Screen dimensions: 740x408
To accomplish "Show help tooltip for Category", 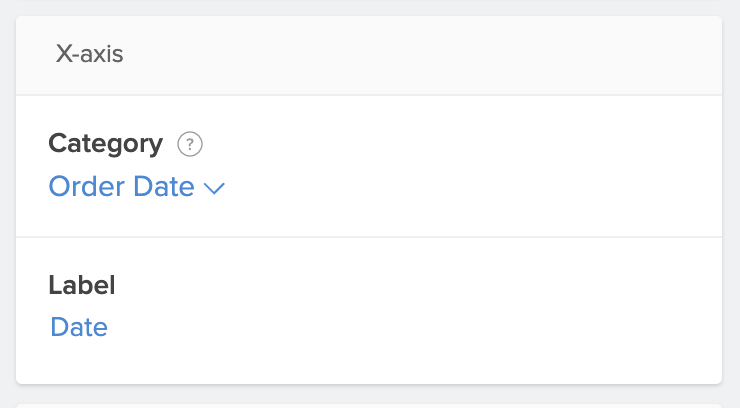I will click(x=190, y=144).
